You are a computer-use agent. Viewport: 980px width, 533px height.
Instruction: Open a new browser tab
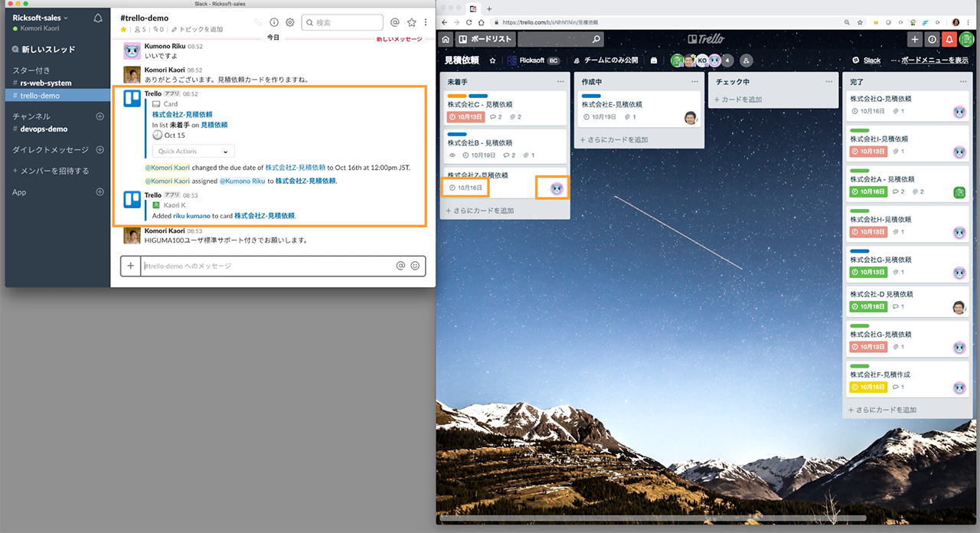490,8
